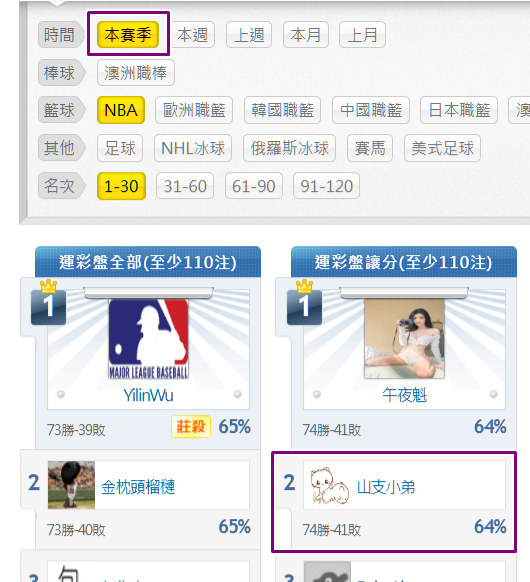Select the 上週 time filter
This screenshot has width=530, height=582.
click(249, 35)
